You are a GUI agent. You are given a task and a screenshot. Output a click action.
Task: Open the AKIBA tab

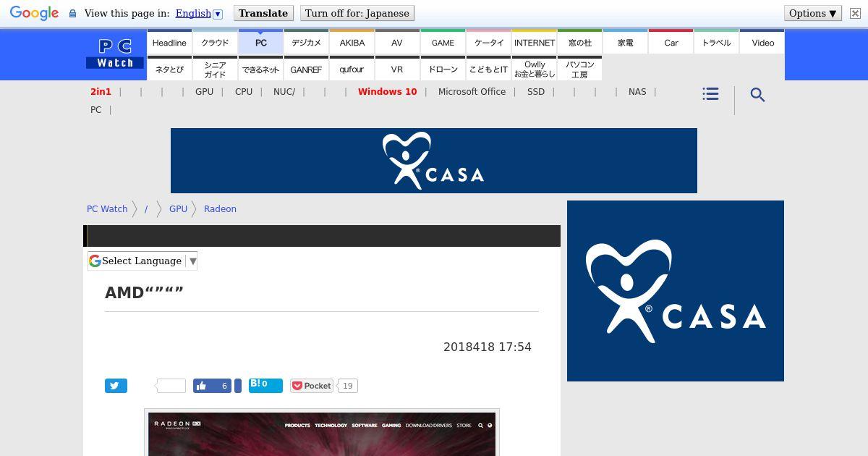pyautogui.click(x=352, y=43)
